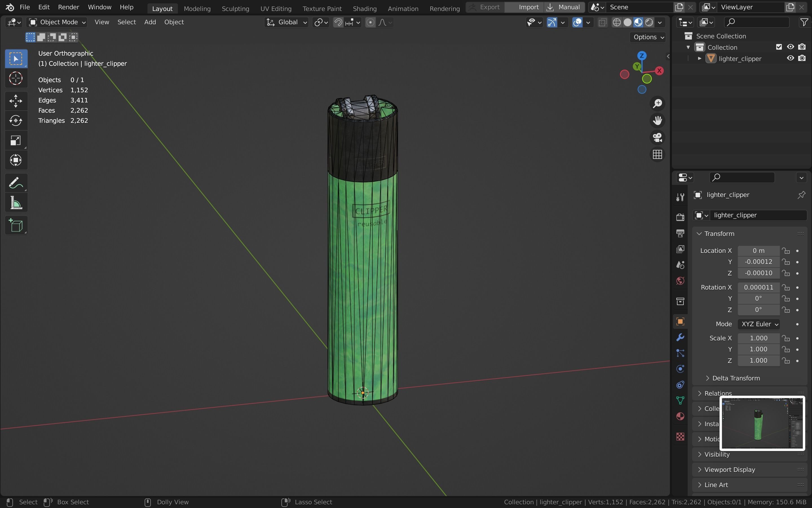Click the zoom viewport magnifier icon
812x508 pixels.
click(657, 104)
